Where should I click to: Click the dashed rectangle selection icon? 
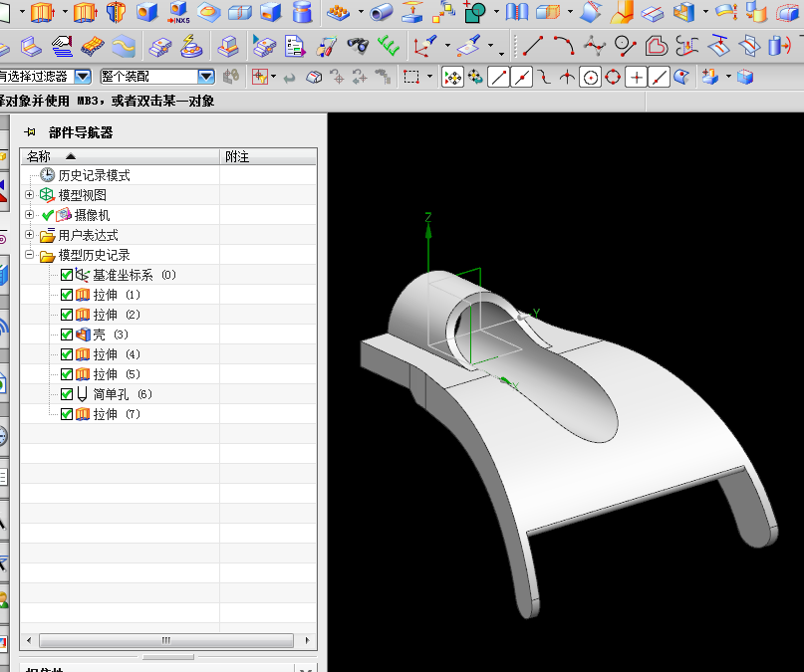point(410,77)
